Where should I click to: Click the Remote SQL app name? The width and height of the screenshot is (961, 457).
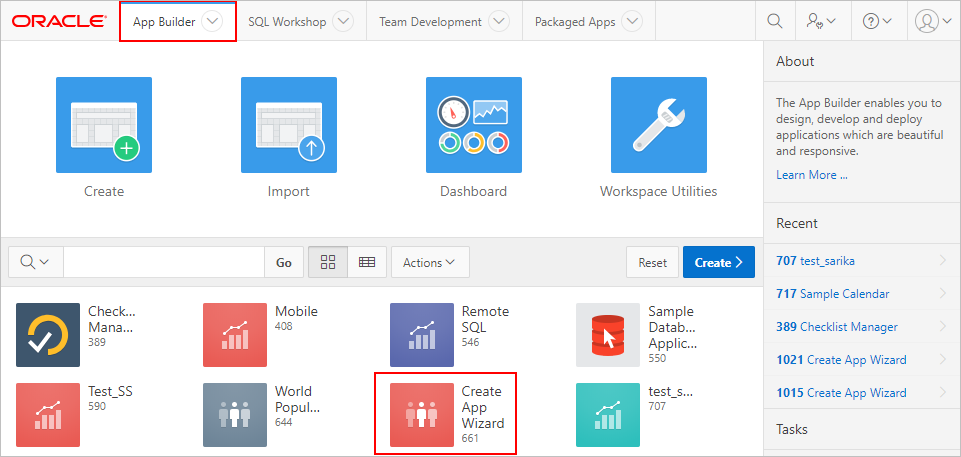click(485, 319)
